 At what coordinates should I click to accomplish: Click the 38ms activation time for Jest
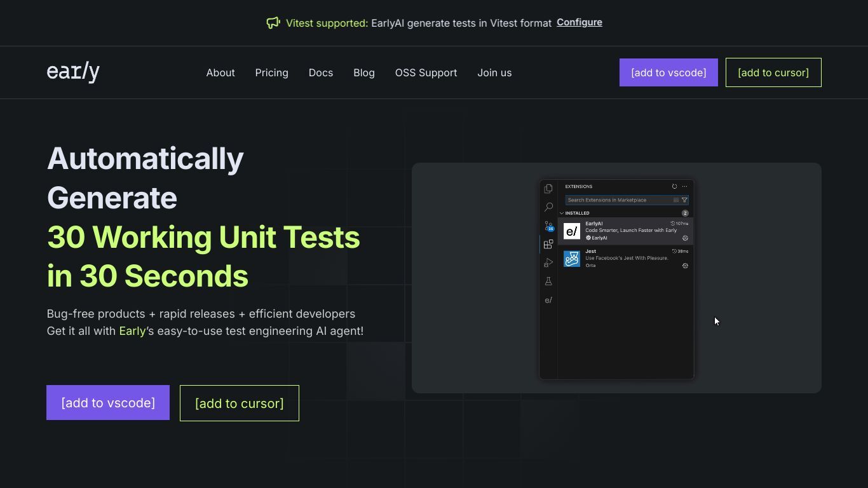[x=680, y=252]
